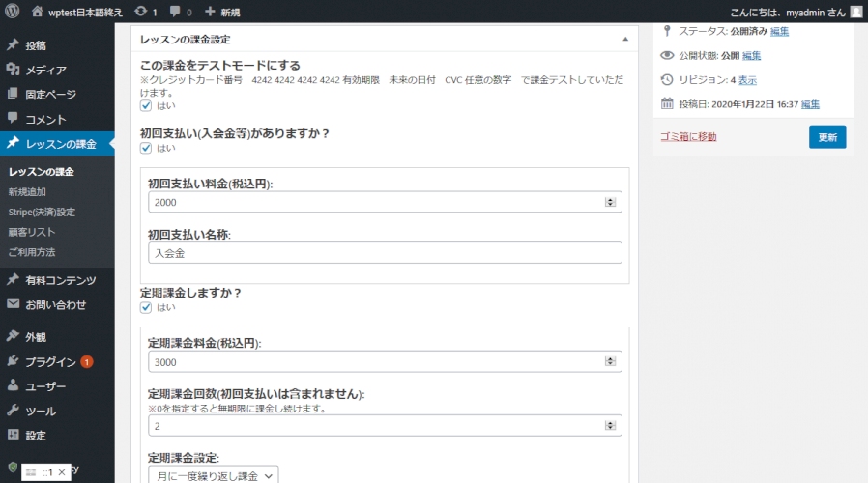Click the eye icon beside 公開状態
The image size is (868, 483).
(667, 55)
